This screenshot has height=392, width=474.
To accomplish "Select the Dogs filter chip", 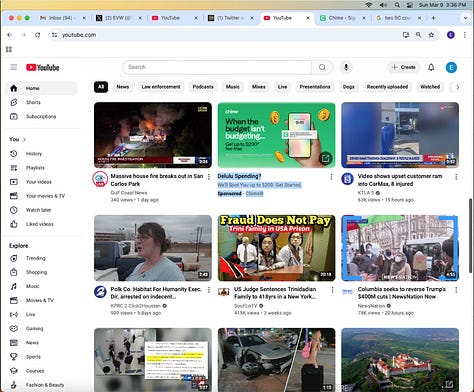I will pyautogui.click(x=348, y=87).
